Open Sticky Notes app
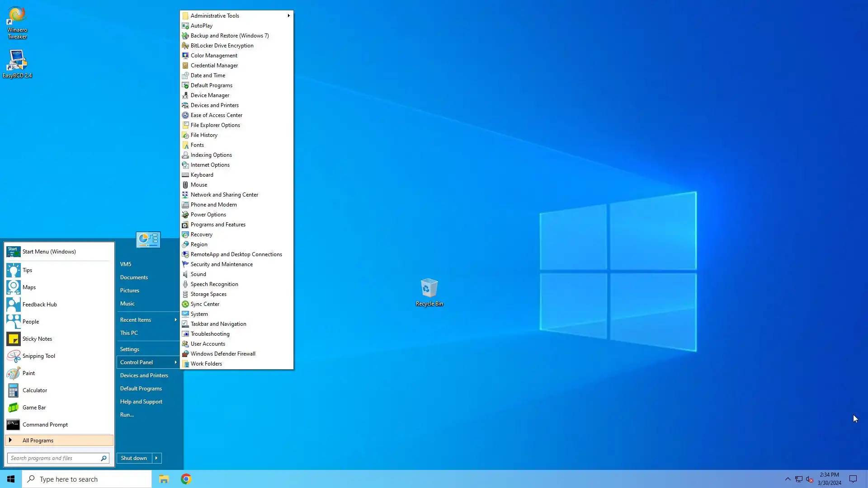This screenshot has height=488, width=868. pyautogui.click(x=37, y=339)
